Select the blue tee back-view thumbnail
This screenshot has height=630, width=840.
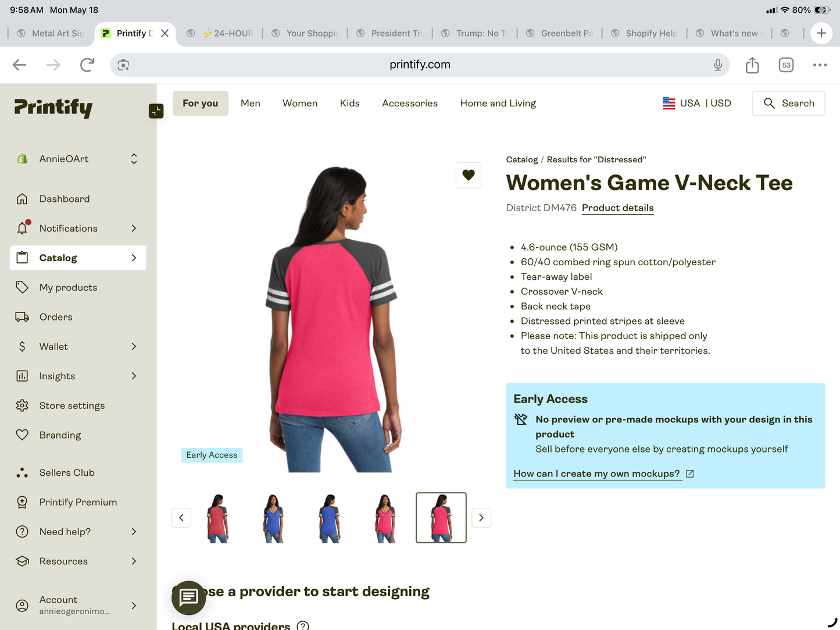tap(329, 518)
